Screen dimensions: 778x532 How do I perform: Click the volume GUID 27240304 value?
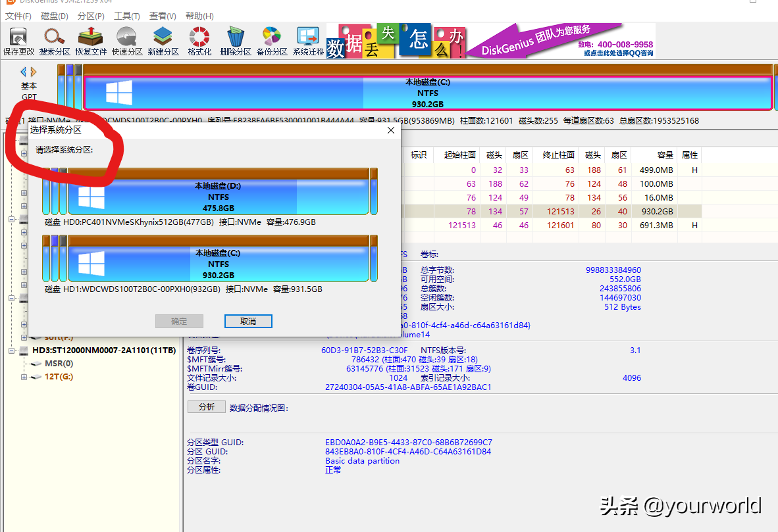(x=408, y=387)
